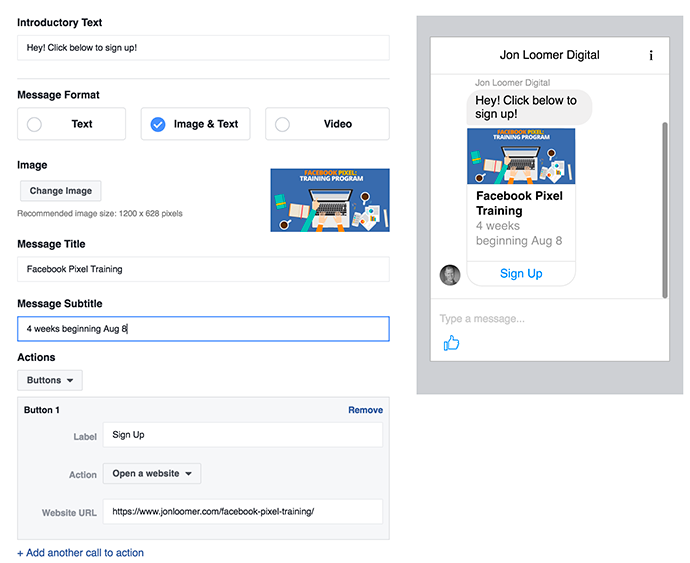Click the 'Type a message...' field
690x563 pixels.
pyautogui.click(x=482, y=319)
